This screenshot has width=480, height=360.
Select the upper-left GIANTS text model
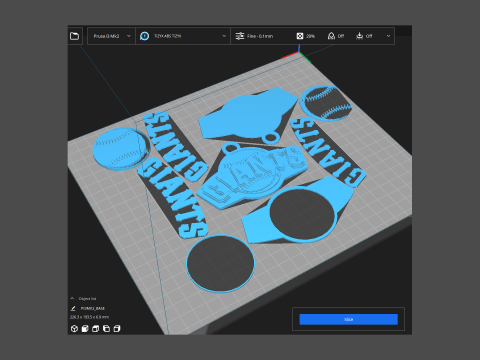point(176,146)
